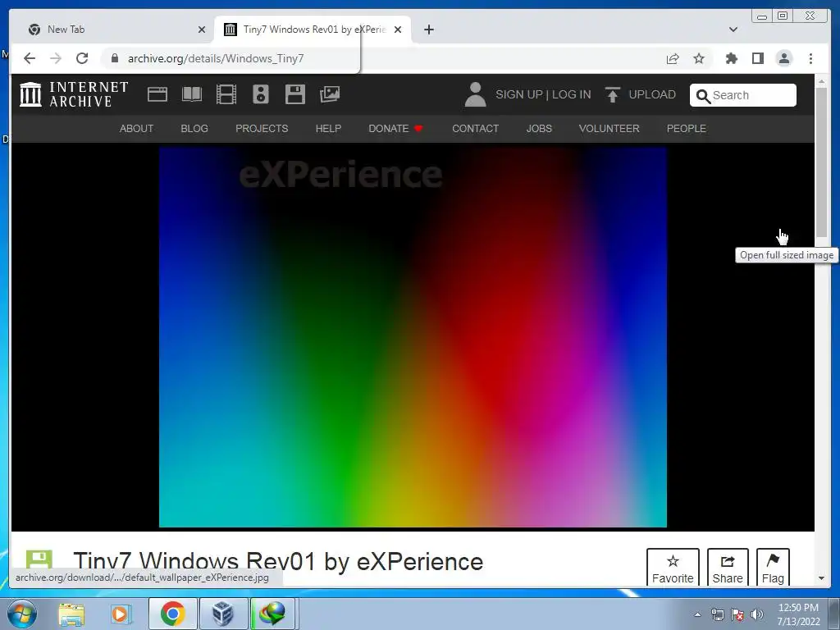
Task: Reload the page
Action: pyautogui.click(x=82, y=58)
